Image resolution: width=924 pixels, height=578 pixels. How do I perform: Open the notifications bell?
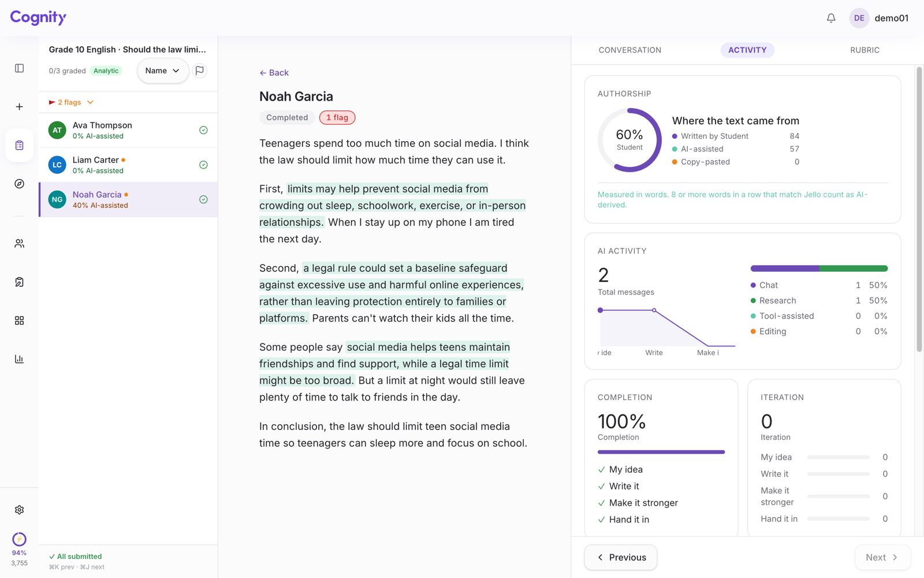tap(831, 18)
